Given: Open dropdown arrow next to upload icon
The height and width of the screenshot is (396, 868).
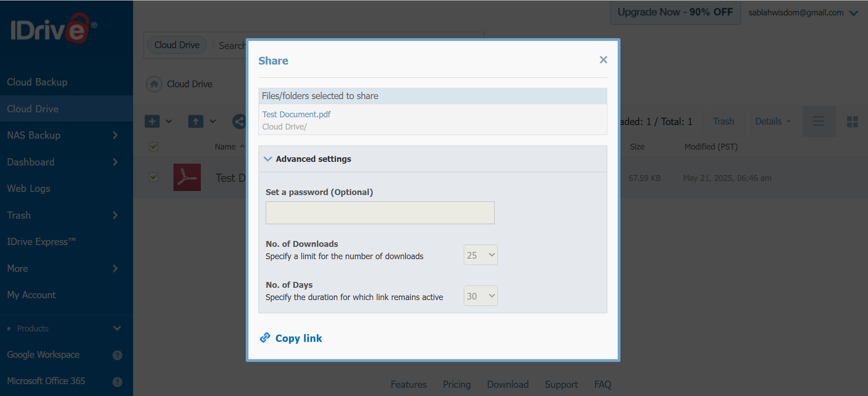Looking at the screenshot, I should click(x=213, y=121).
